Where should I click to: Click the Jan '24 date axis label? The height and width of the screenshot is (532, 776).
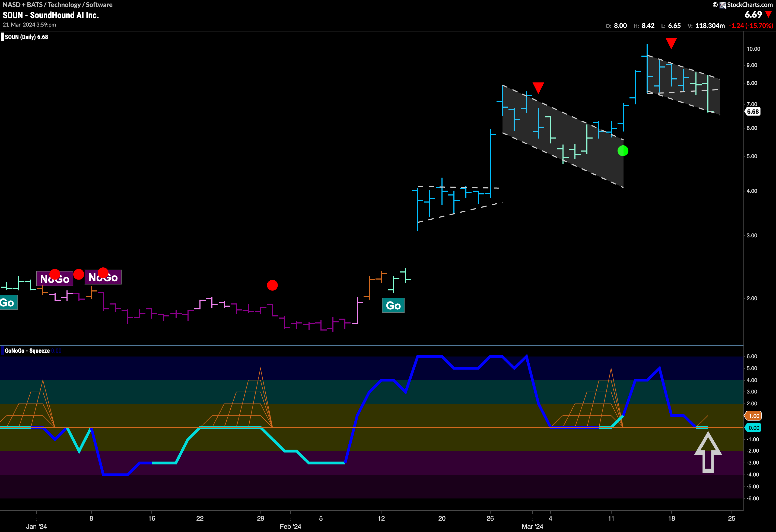(x=36, y=526)
